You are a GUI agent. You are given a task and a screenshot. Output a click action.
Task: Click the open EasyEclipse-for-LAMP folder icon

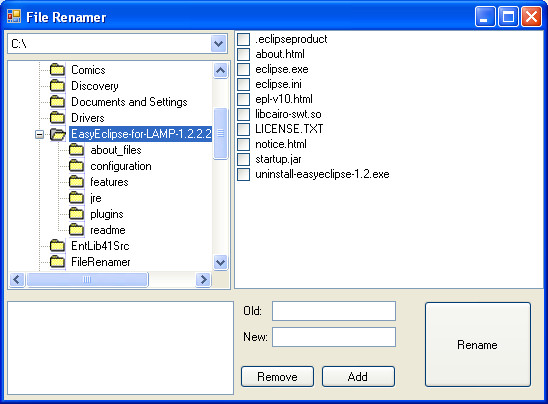[58, 134]
